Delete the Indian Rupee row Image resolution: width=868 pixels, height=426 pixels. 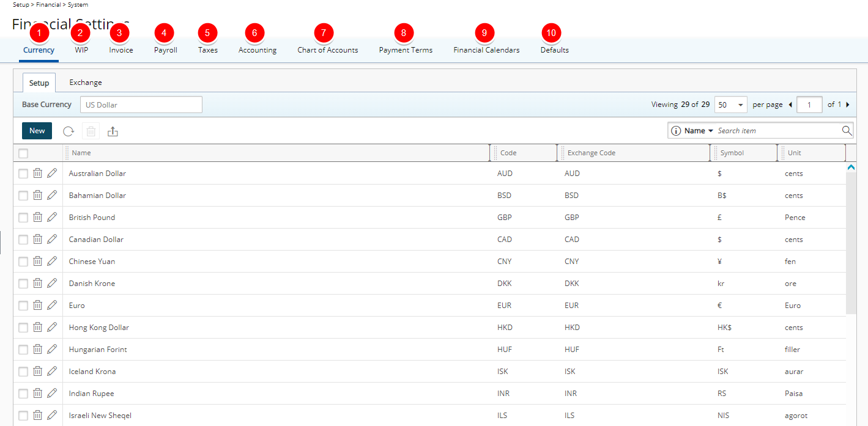37,393
